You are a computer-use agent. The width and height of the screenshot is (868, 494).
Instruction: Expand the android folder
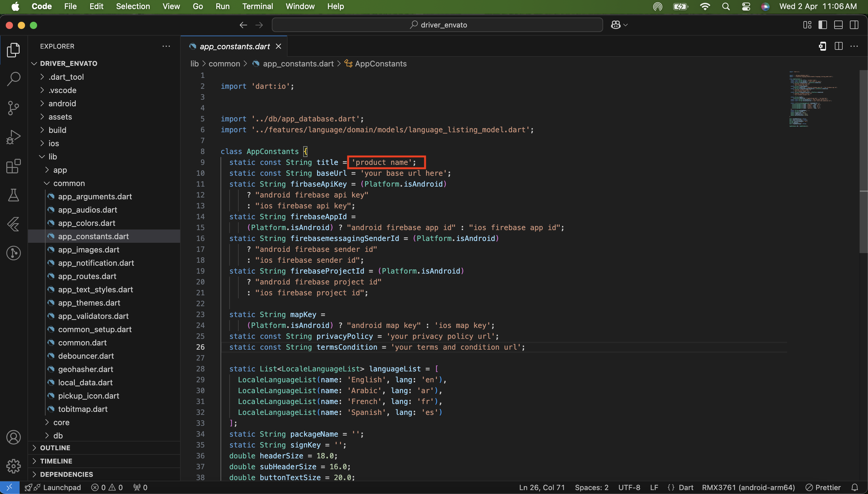point(104,104)
